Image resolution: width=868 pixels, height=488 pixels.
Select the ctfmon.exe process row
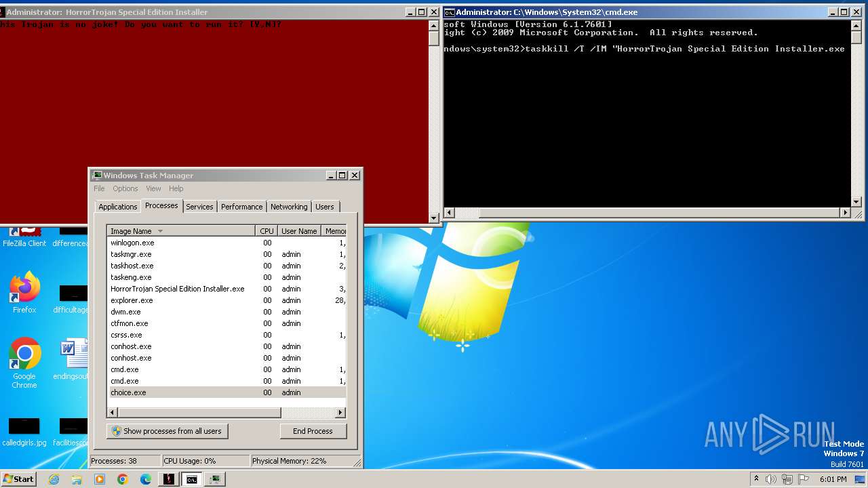pyautogui.click(x=226, y=323)
